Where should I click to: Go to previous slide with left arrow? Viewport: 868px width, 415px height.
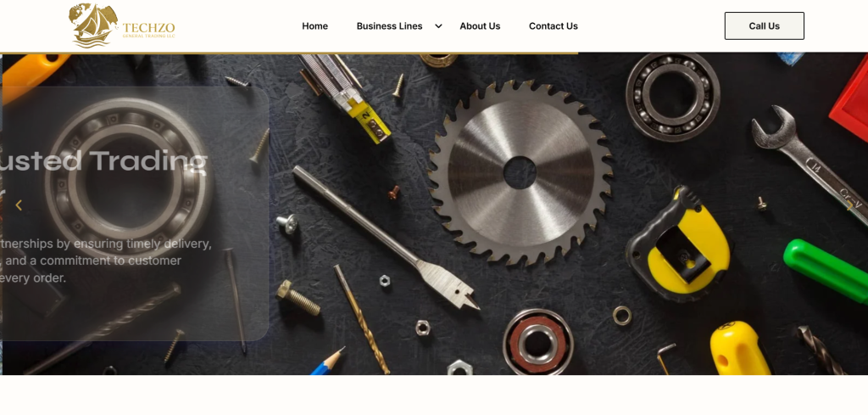point(19,205)
